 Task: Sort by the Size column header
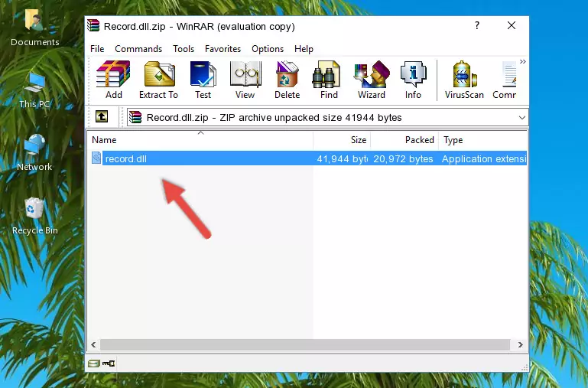[342, 140]
